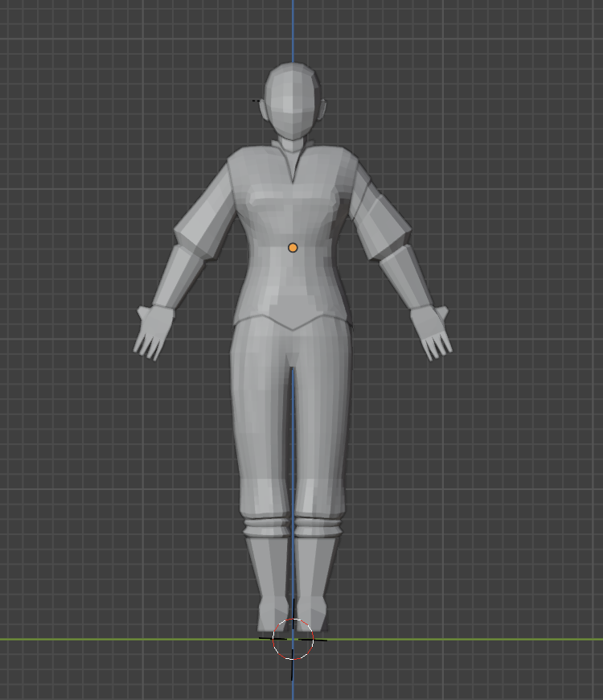The height and width of the screenshot is (700, 603).
Task: Click the V-shaped collar of the shirt
Action: (x=293, y=161)
